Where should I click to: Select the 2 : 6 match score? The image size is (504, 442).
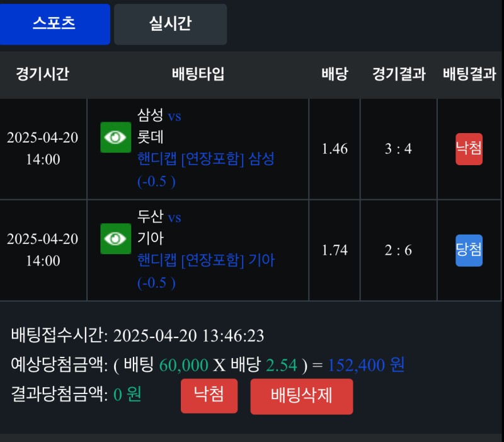coord(398,250)
